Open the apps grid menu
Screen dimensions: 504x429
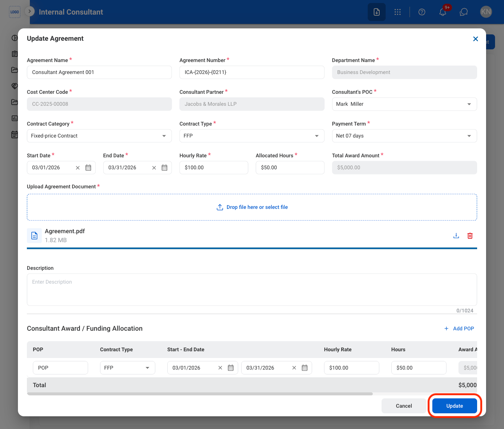point(398,12)
